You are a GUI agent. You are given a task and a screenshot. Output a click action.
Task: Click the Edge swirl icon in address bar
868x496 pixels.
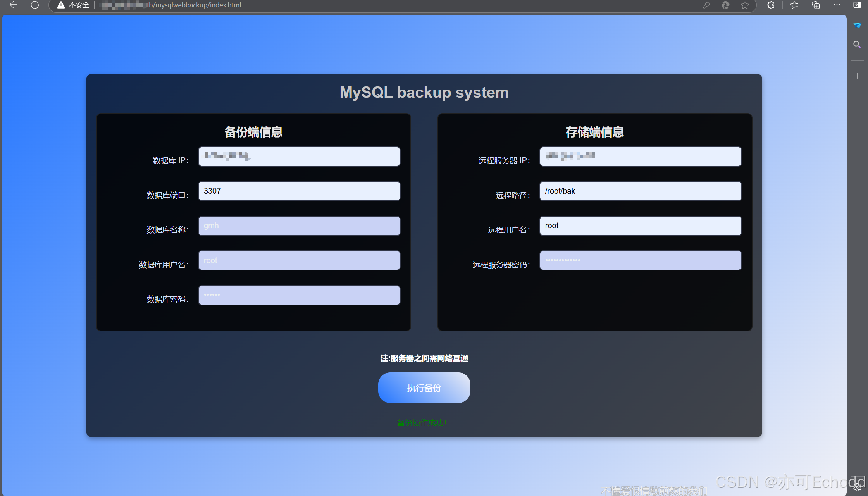click(725, 5)
